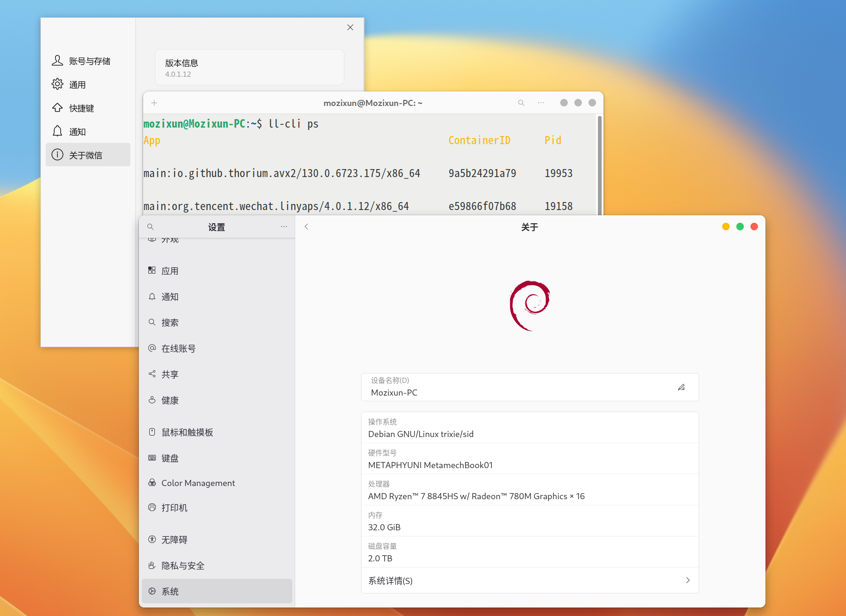This screenshot has height=616, width=846.
Task: Open terminal search magnifier icon
Action: click(521, 103)
